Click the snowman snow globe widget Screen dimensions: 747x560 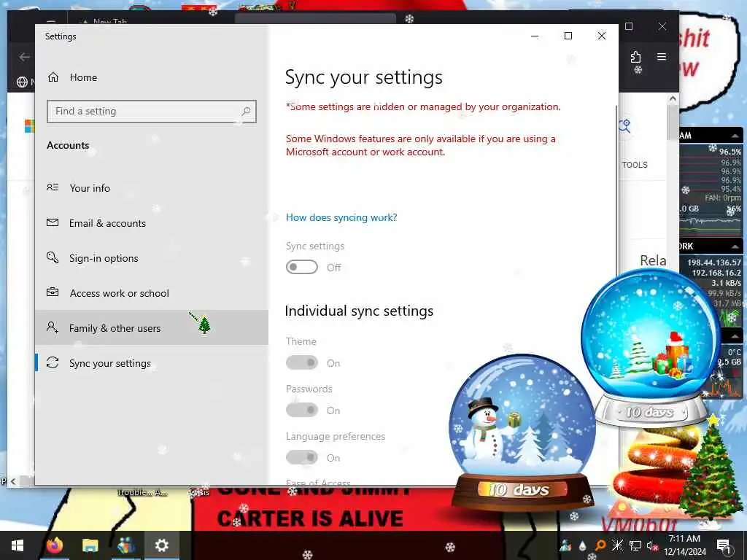[x=522, y=431]
